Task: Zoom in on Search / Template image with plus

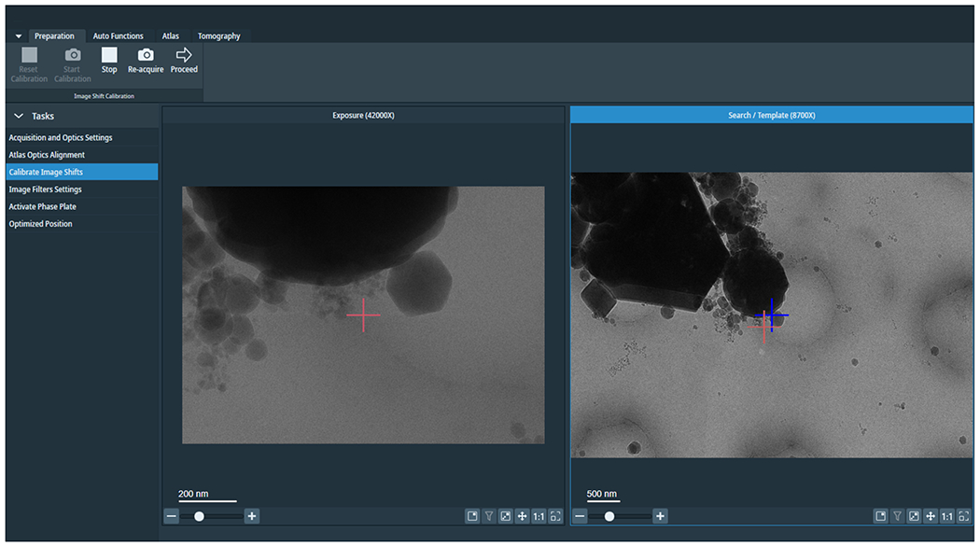Action: click(660, 516)
